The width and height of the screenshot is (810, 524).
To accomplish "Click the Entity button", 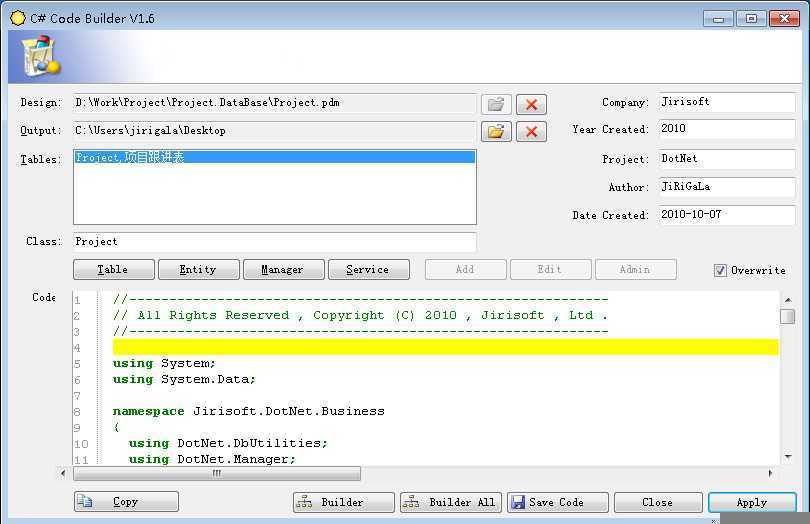I will coord(198,269).
